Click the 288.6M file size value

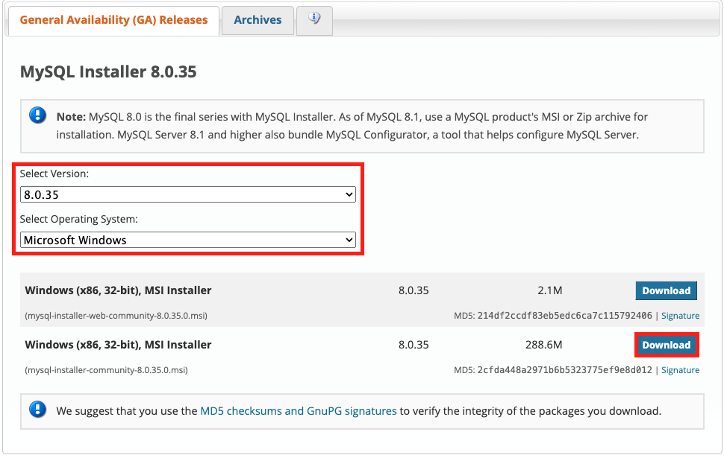tap(544, 345)
